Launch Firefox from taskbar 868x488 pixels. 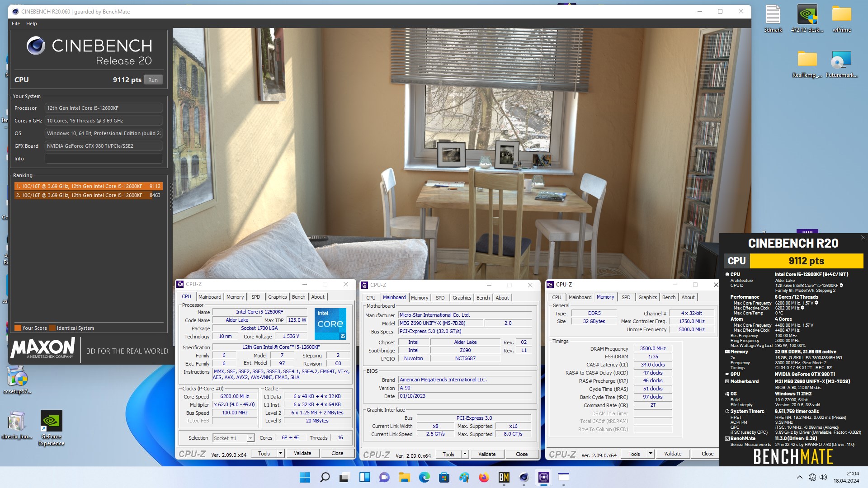tap(484, 477)
